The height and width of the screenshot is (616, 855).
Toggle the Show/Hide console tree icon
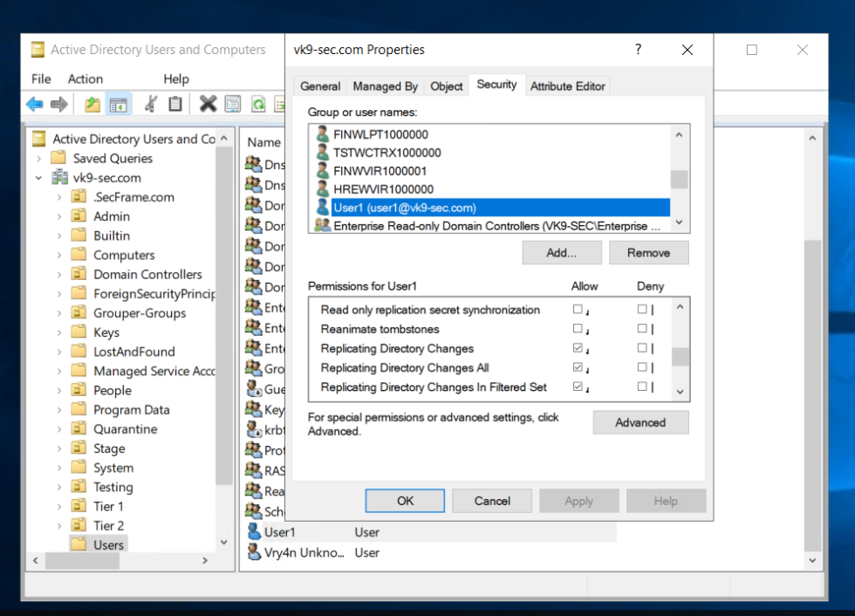(119, 104)
